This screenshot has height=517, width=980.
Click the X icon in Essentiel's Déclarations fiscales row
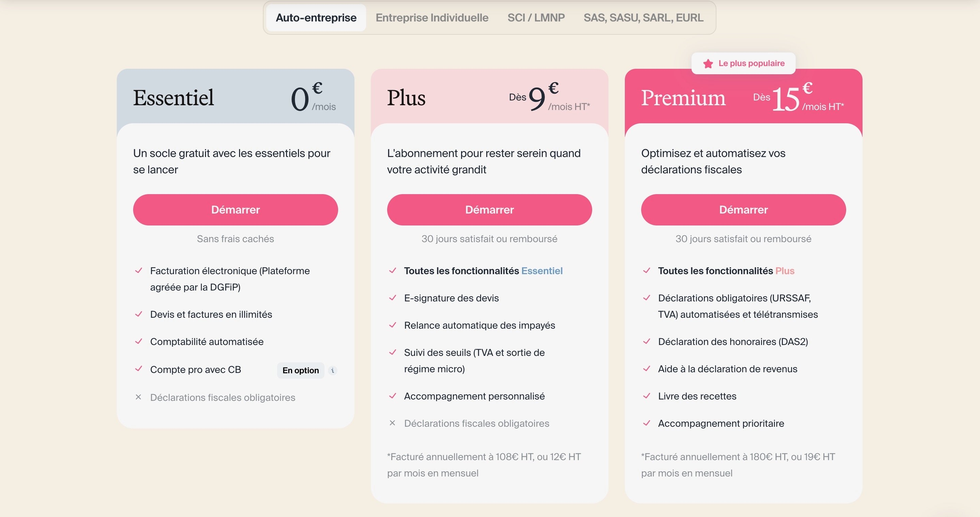pyautogui.click(x=139, y=397)
